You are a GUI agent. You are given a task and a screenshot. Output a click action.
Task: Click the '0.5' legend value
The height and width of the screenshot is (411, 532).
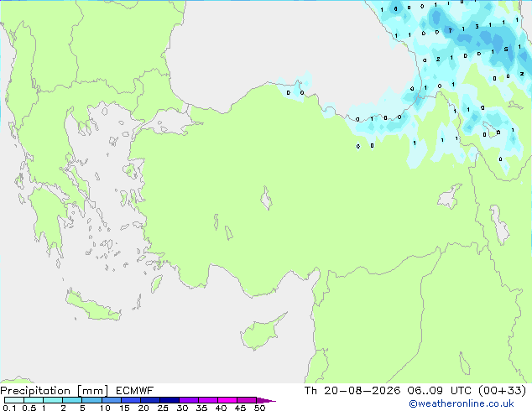(x=29, y=408)
